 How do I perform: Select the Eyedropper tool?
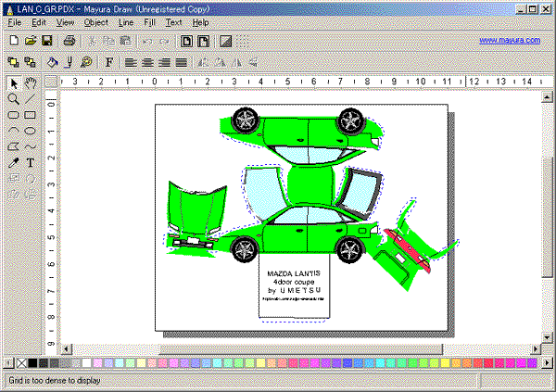tap(14, 163)
